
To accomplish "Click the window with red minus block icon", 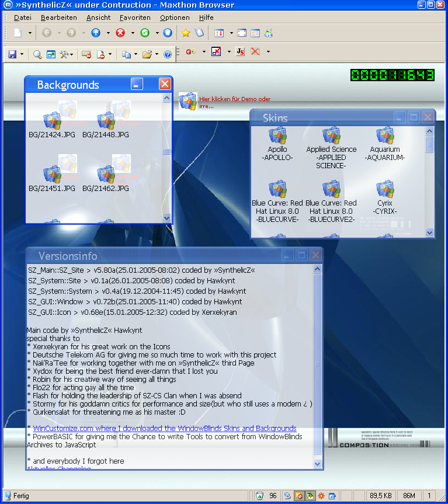I will pos(86,54).
